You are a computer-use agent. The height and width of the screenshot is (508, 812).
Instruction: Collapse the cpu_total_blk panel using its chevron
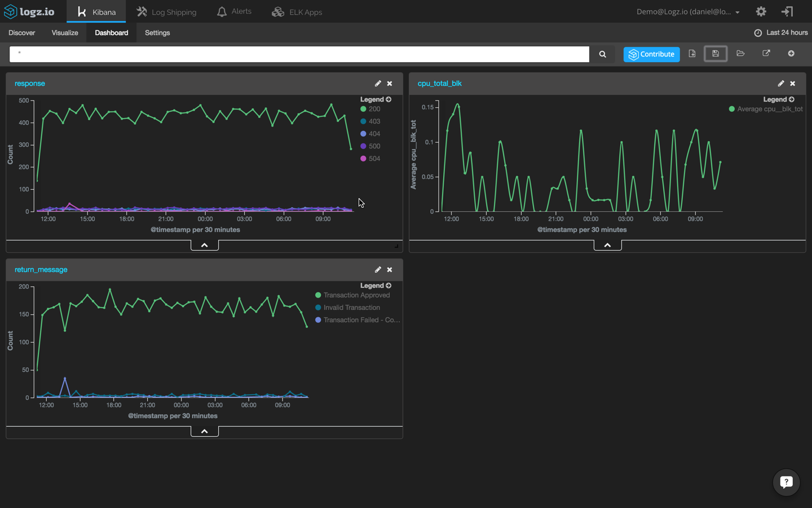click(x=607, y=244)
